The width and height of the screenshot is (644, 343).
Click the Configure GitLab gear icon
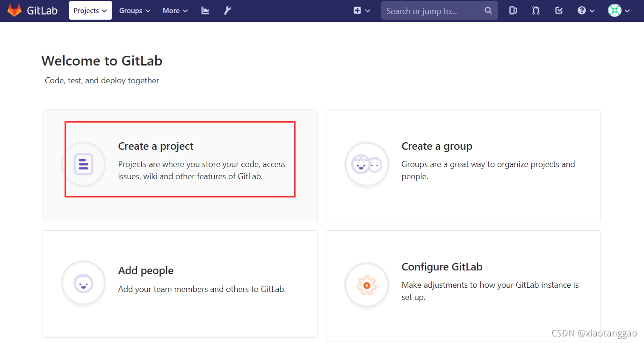click(367, 285)
